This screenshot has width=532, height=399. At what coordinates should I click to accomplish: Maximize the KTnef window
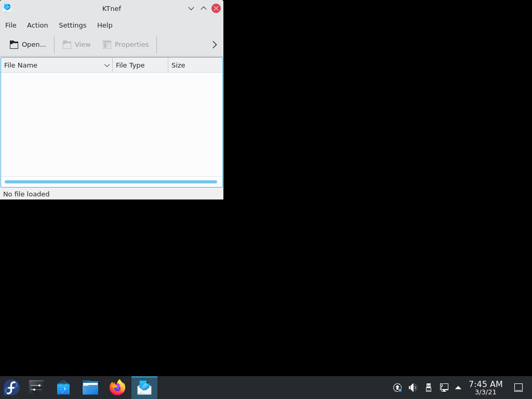pyautogui.click(x=204, y=8)
